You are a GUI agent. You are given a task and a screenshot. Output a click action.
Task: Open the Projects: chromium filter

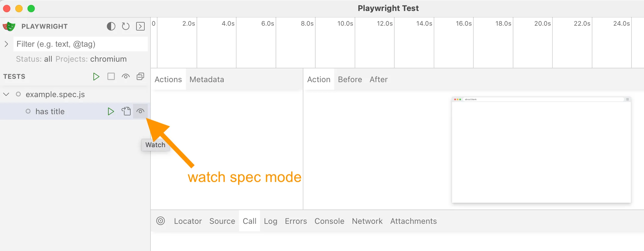tap(91, 59)
